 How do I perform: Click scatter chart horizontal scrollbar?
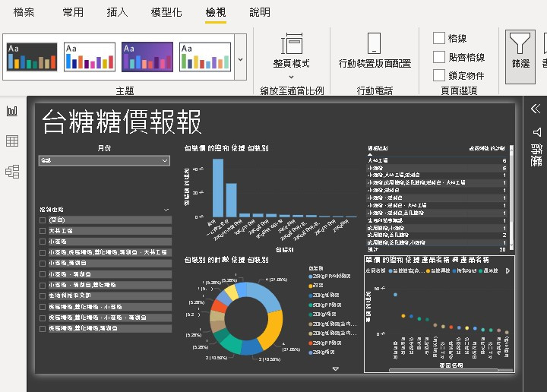click(x=444, y=370)
